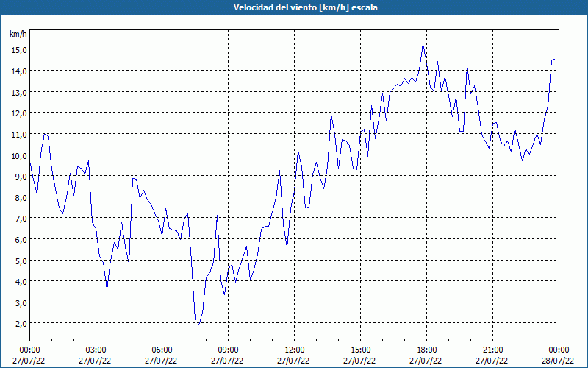The image size is (588, 368).
Task: Select the '6,0' y-axis value
Action: 21,239
